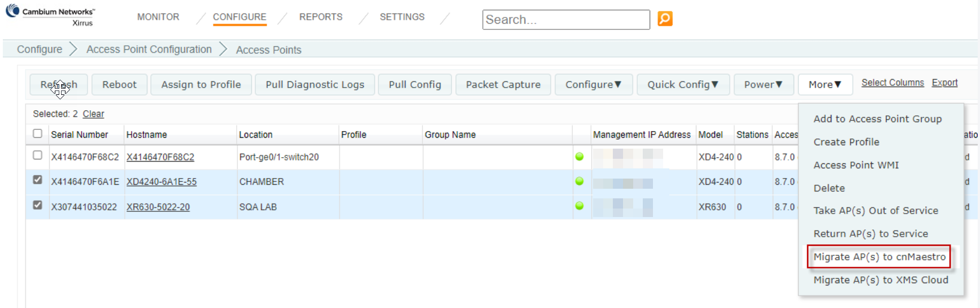Click the Packet Capture button

[503, 84]
